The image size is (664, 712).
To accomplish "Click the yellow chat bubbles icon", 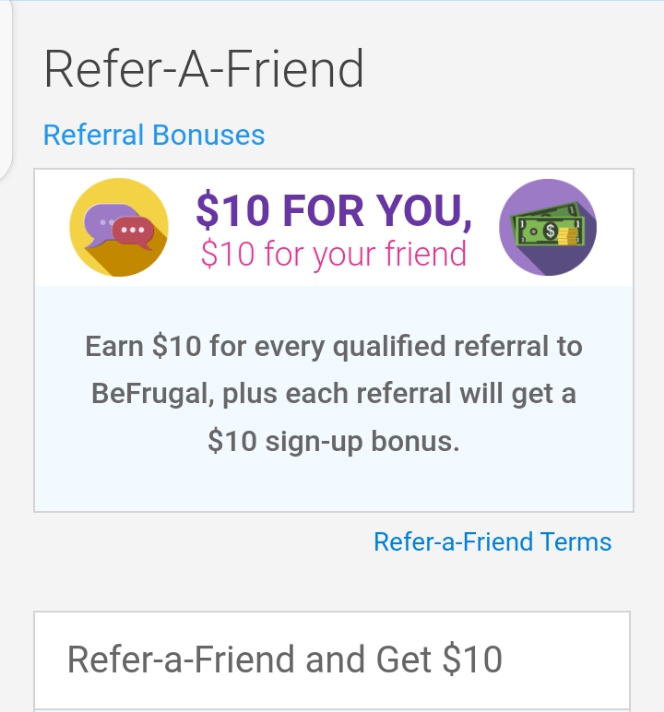I will [118, 227].
